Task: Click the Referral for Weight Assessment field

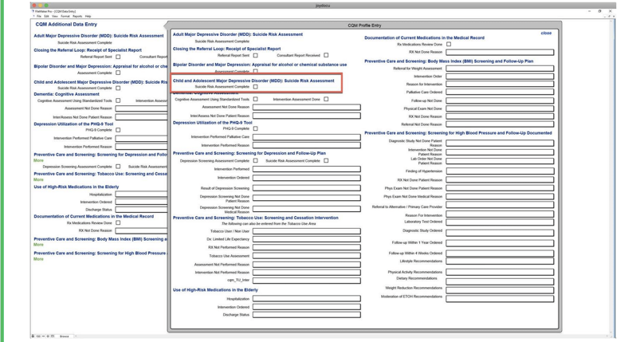Action: 500,69
